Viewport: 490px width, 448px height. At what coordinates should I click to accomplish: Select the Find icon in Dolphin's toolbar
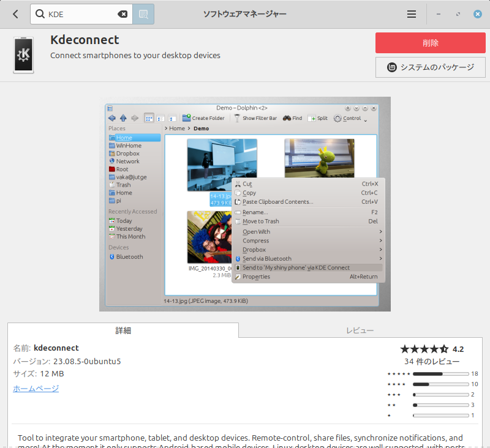tap(288, 118)
